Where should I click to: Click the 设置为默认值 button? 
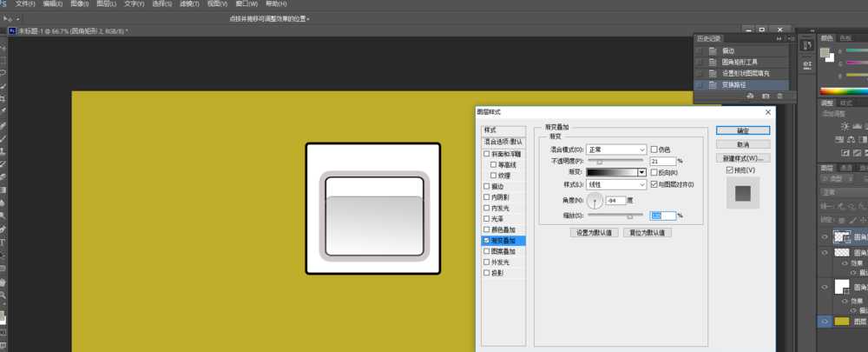594,233
